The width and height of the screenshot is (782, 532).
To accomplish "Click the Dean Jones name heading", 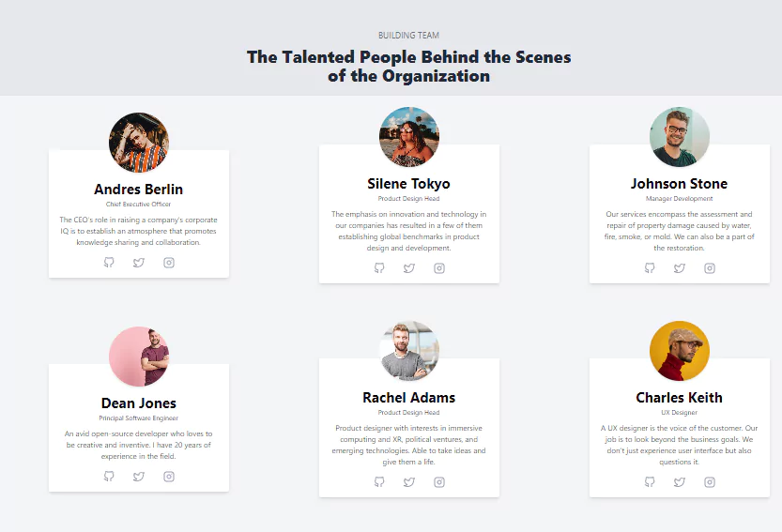I will pos(139,403).
